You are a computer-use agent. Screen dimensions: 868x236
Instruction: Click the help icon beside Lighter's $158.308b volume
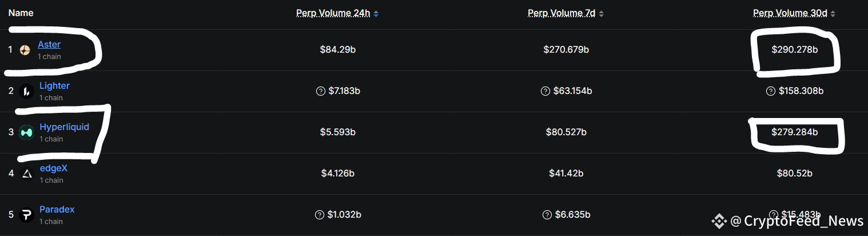771,91
